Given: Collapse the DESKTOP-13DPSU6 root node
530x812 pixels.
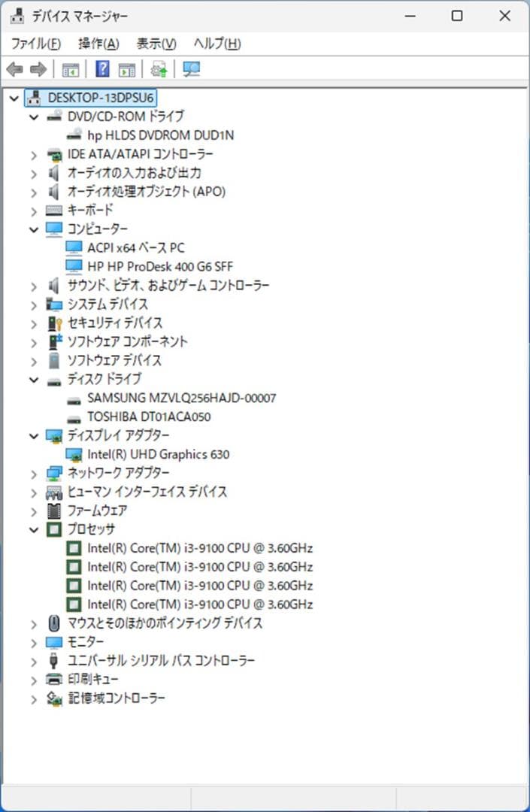Looking at the screenshot, I should (14, 98).
